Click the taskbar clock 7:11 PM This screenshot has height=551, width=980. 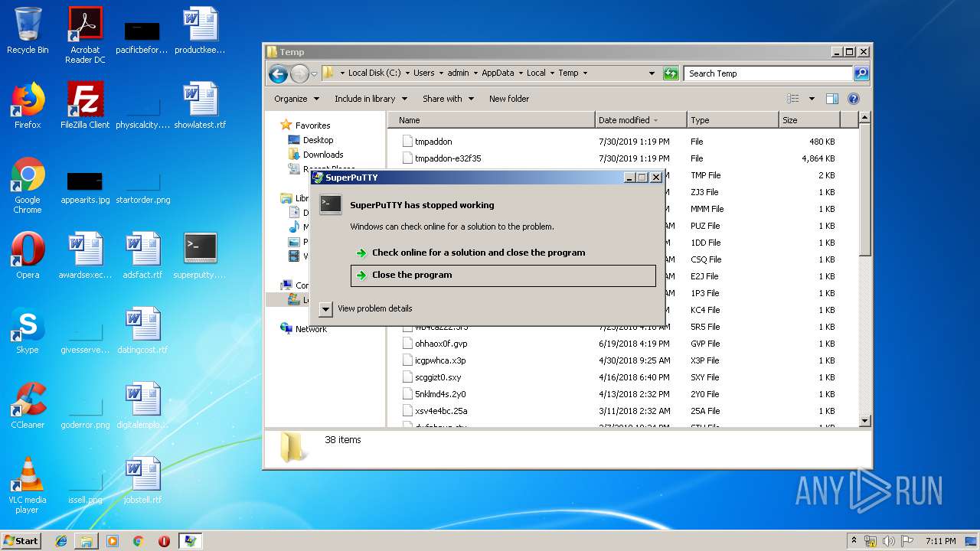(940, 541)
